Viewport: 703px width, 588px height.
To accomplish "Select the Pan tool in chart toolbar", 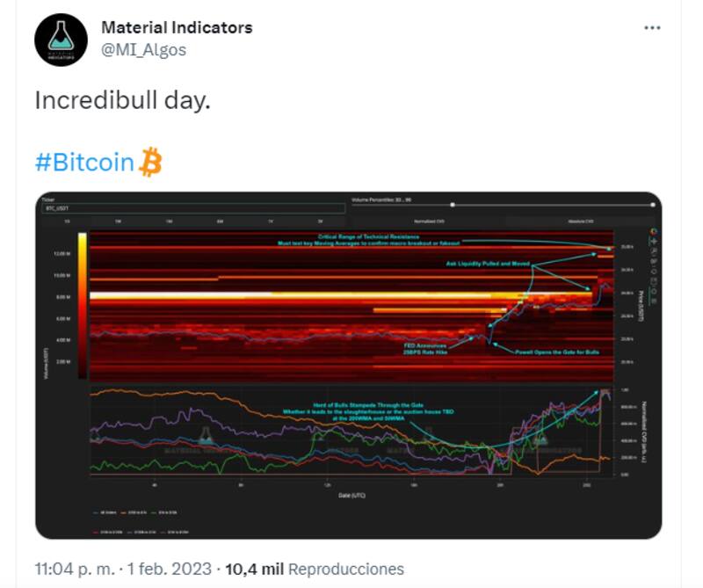I will pyautogui.click(x=653, y=243).
